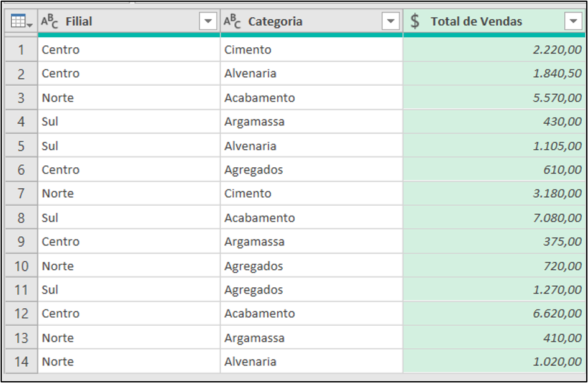Open the Total de Vendas filter dropdown

tap(573, 21)
